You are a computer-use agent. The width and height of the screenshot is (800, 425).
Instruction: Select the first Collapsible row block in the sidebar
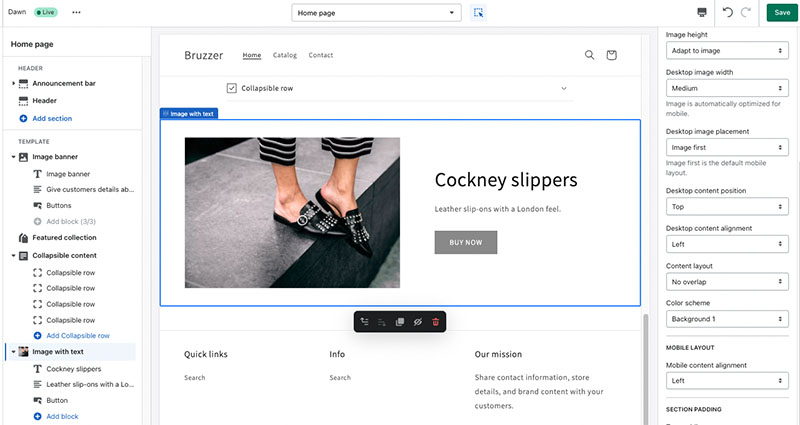pyautogui.click(x=70, y=272)
